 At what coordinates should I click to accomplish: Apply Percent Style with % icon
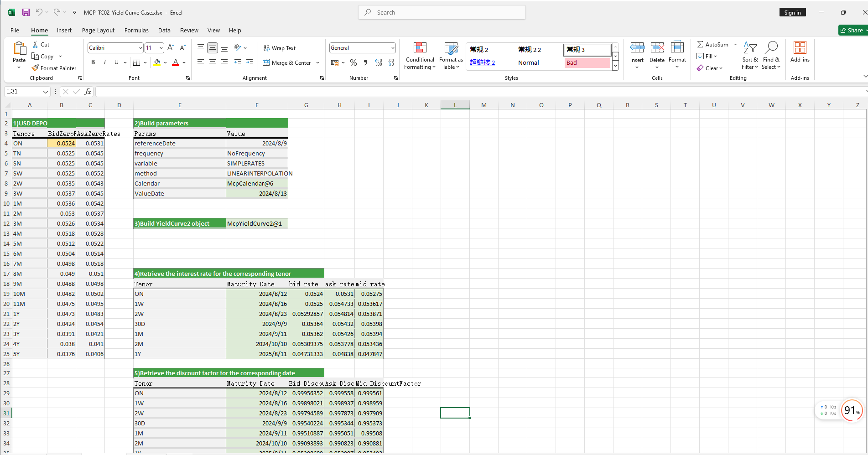click(353, 62)
